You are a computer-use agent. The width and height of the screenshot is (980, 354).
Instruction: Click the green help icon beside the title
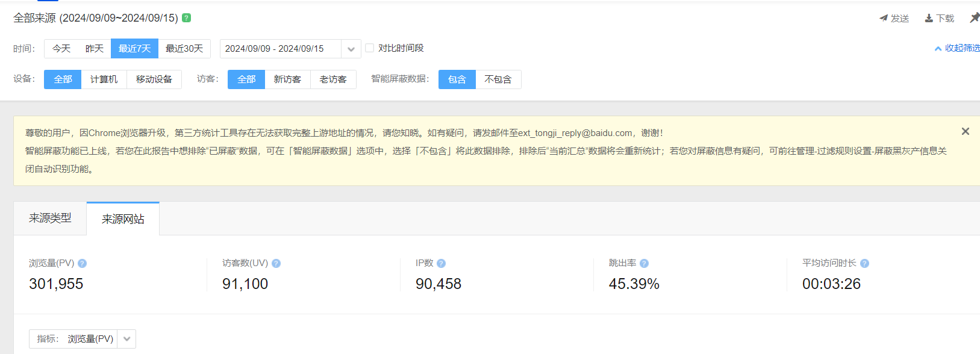pos(187,18)
